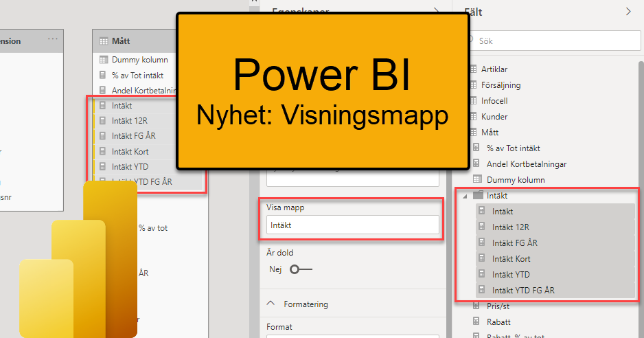The width and height of the screenshot is (644, 338).
Task: Expand the Fält pane chevron
Action: click(x=628, y=11)
